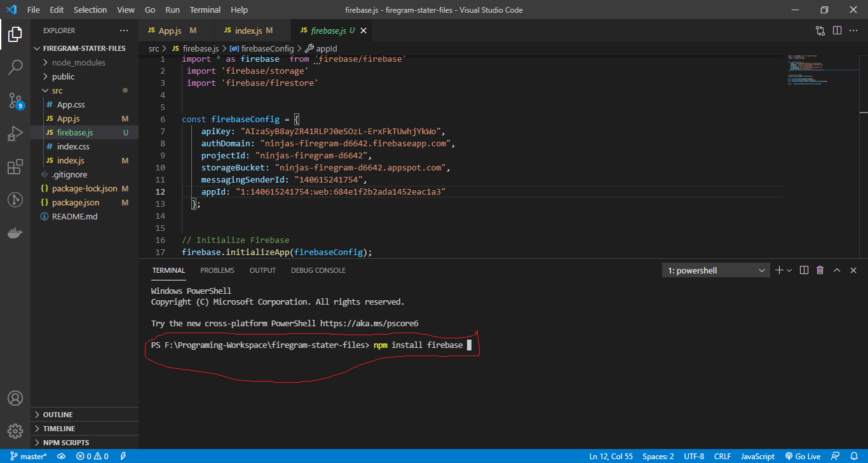The height and width of the screenshot is (463, 868).
Task: Open the terminal selector dropdown 1: powershell
Action: 716,270
